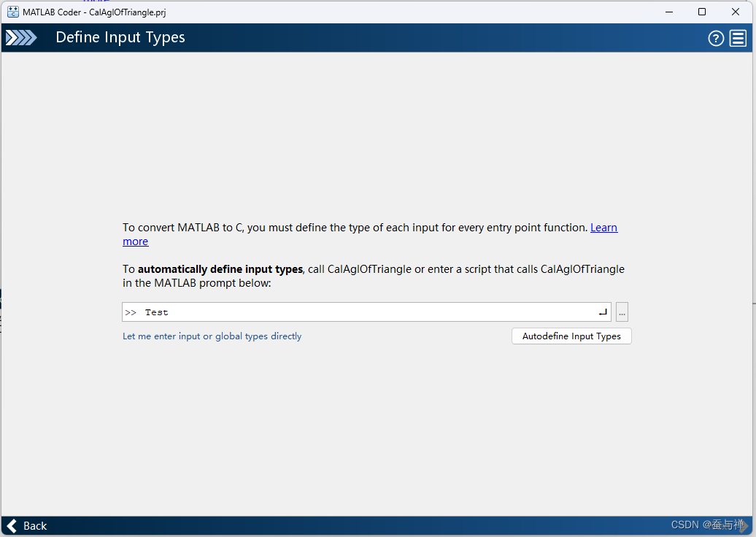Maximize the MATLAB Coder window
Image resolution: width=756 pixels, height=537 pixels.
point(702,12)
